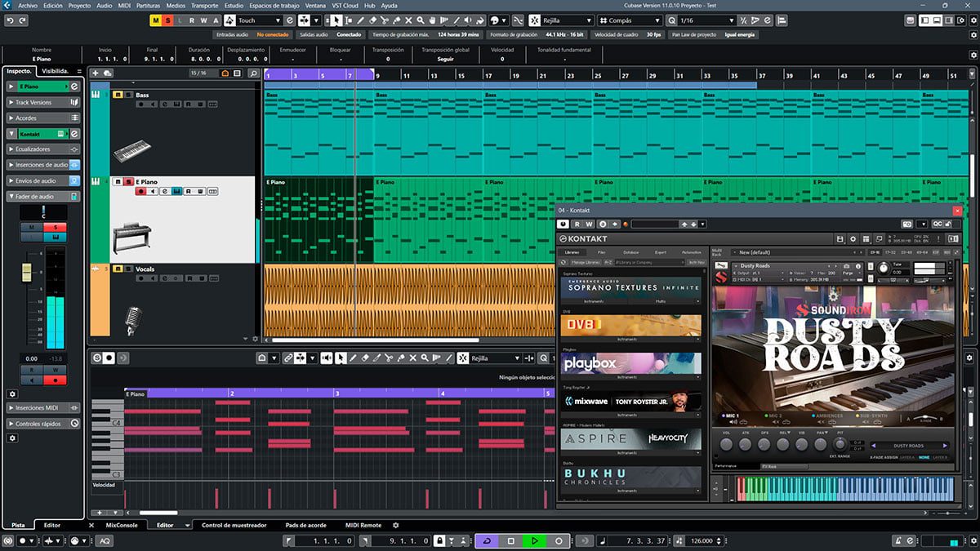
Task: Open the VST Cloud menu
Action: pyautogui.click(x=345, y=5)
